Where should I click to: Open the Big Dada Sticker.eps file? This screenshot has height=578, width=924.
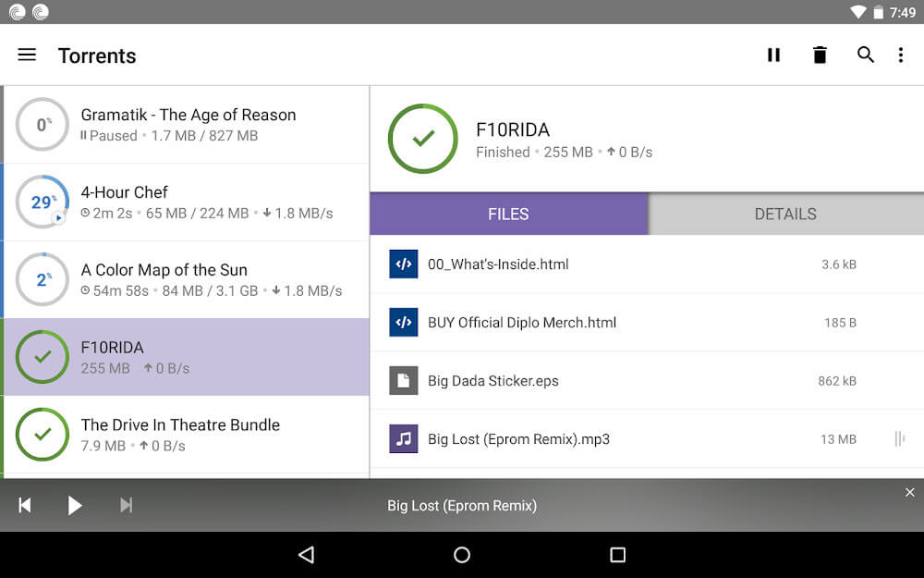coord(647,380)
